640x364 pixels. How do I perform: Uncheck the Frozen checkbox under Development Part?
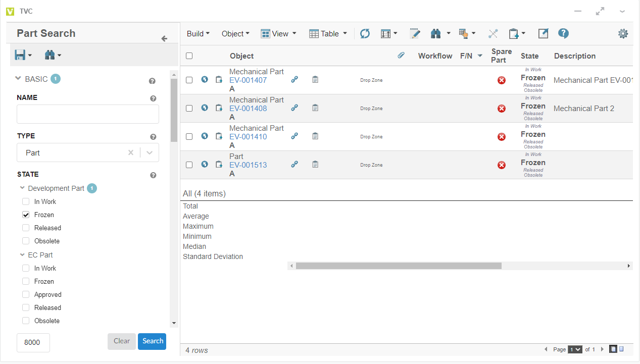26,215
